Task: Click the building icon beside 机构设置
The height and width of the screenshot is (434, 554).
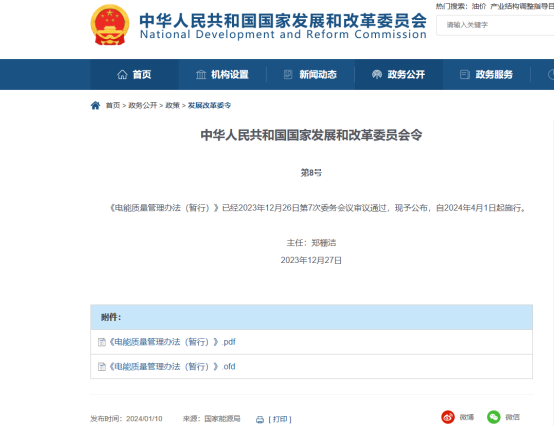Action: 201,75
